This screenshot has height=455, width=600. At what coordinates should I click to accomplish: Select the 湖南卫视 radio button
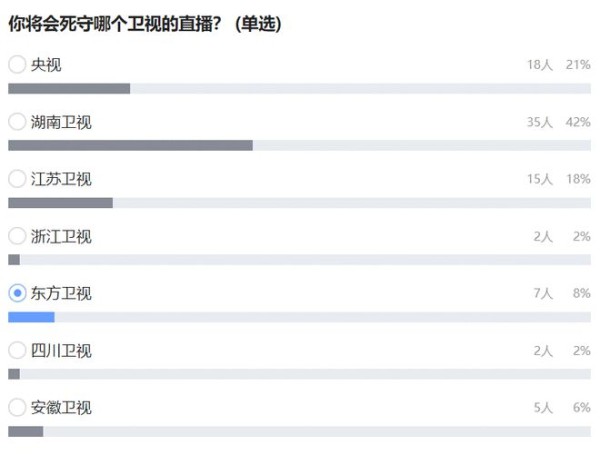(x=17, y=122)
